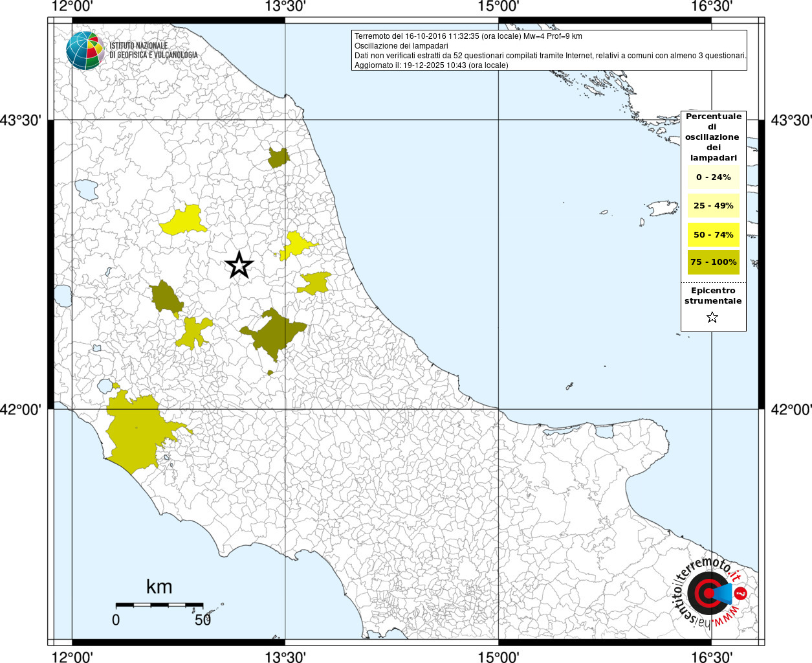This screenshot has width=812, height=663.
Task: Click the epicenter star on the map
Action: [239, 265]
